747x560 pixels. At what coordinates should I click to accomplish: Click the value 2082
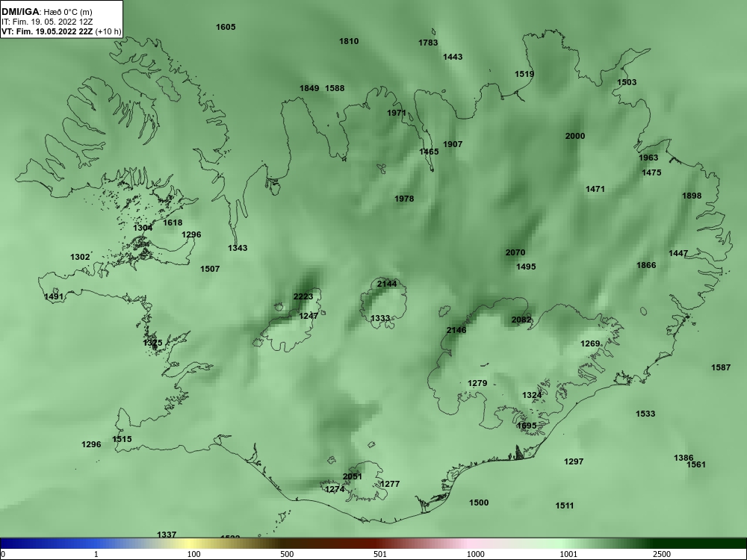(x=521, y=320)
